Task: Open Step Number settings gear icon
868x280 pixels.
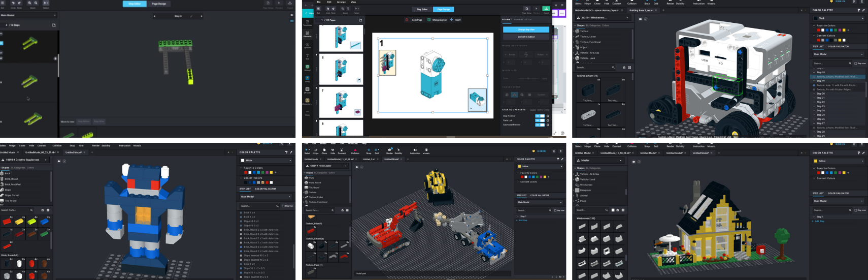Action: [548, 116]
